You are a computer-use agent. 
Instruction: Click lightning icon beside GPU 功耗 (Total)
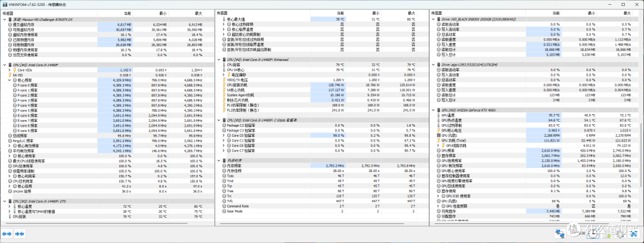438,140
